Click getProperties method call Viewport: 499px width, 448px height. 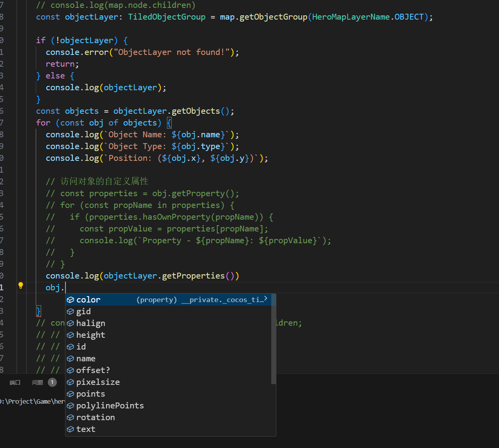193,276
